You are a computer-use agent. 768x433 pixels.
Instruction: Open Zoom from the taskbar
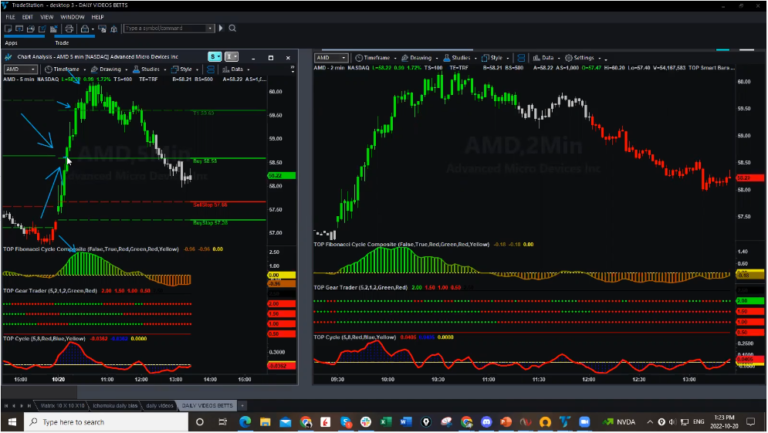[584, 422]
